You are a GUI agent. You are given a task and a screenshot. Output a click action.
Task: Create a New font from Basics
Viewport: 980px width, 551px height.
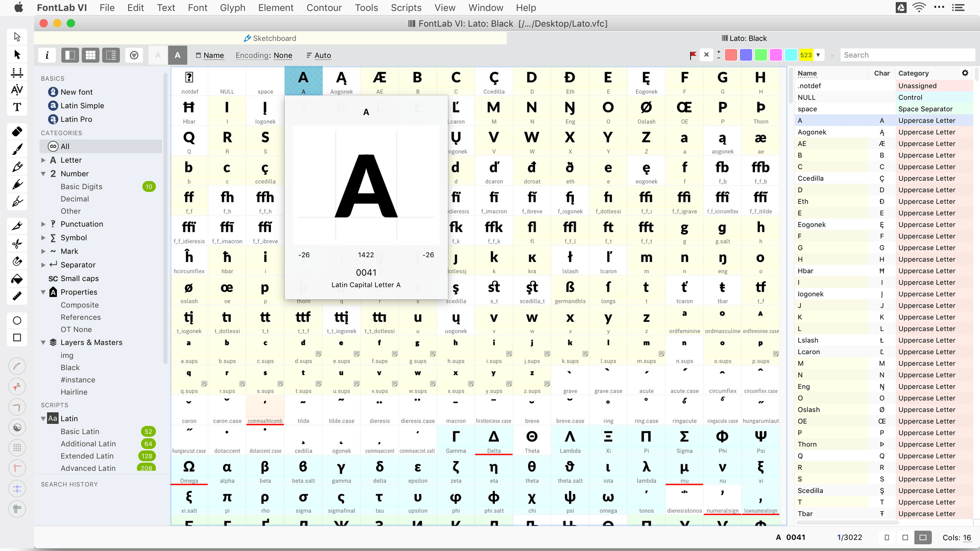(x=75, y=92)
